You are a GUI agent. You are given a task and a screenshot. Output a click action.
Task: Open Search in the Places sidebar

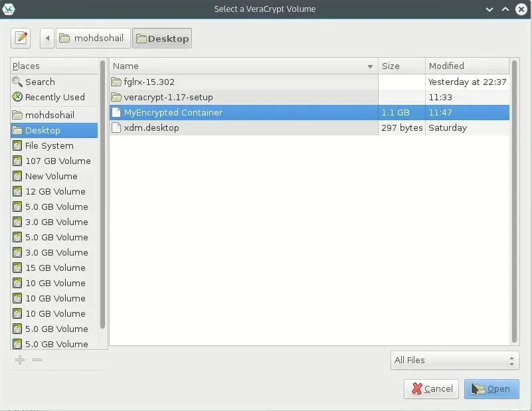[x=54, y=82]
